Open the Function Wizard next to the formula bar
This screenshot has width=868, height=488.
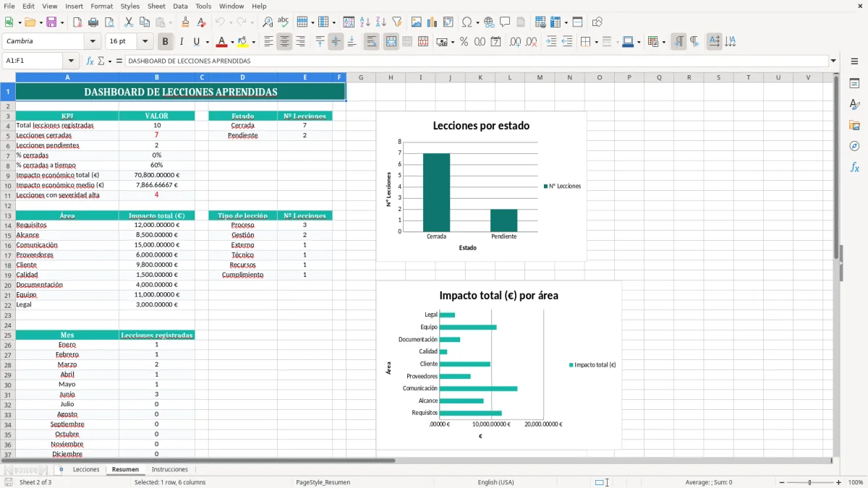(x=90, y=61)
